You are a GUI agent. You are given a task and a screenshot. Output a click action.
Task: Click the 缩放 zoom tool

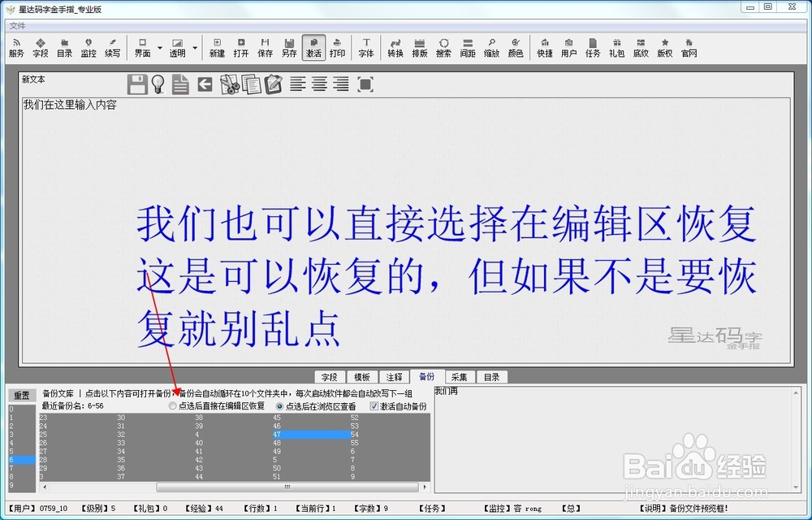pyautogui.click(x=491, y=48)
